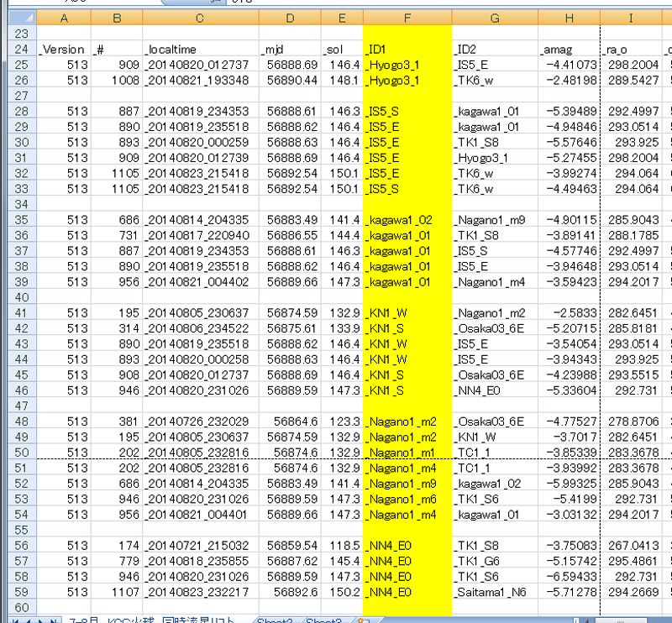
Task: Select column C header
Action: pyautogui.click(x=200, y=18)
